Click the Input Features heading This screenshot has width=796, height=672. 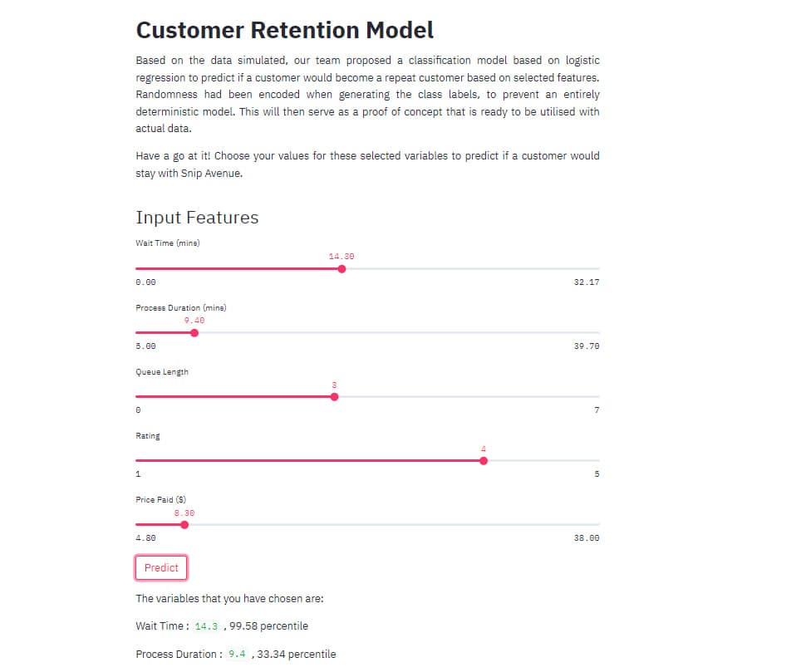[x=197, y=218]
